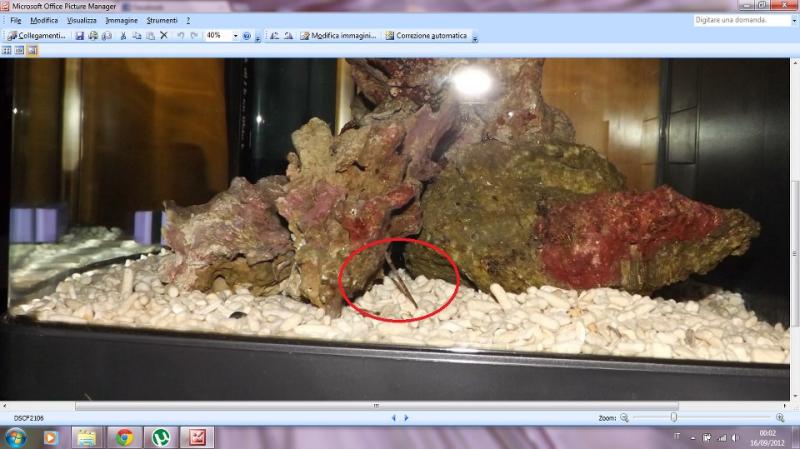
Task: Open Modifica immagini editing pane
Action: point(338,36)
